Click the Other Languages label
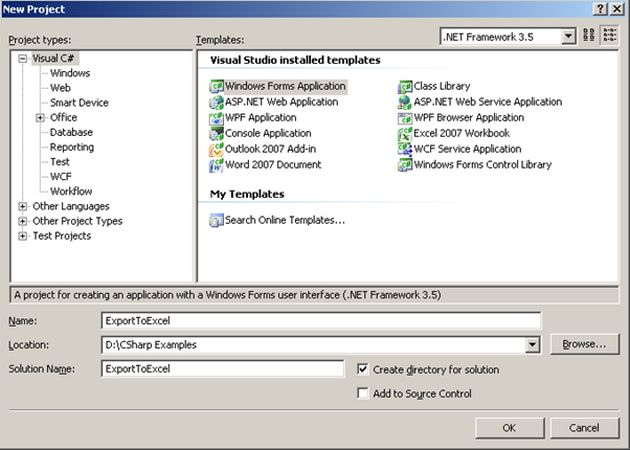The width and height of the screenshot is (630, 450). (71, 207)
